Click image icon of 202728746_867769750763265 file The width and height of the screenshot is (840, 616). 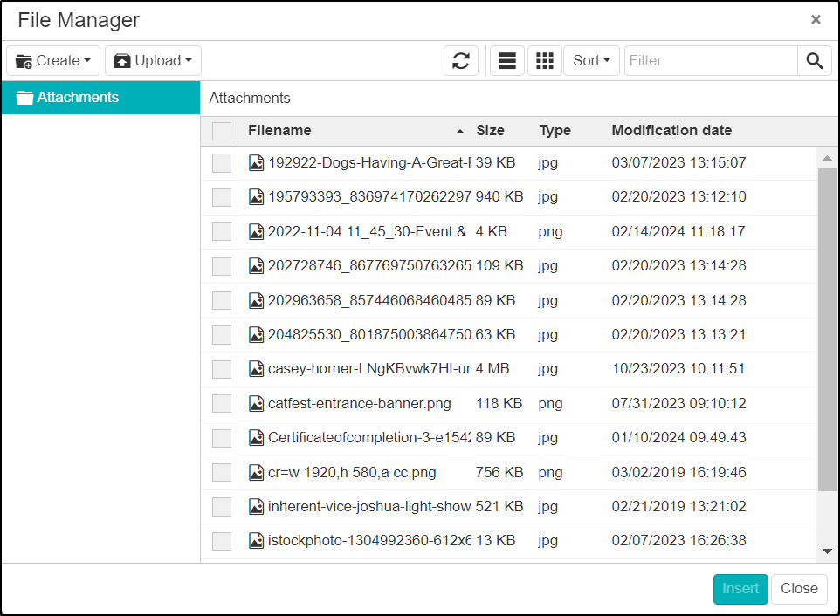click(x=256, y=266)
